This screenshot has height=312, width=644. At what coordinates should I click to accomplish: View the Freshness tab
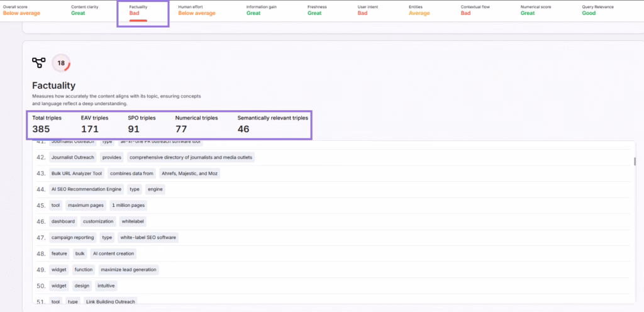coord(317,10)
